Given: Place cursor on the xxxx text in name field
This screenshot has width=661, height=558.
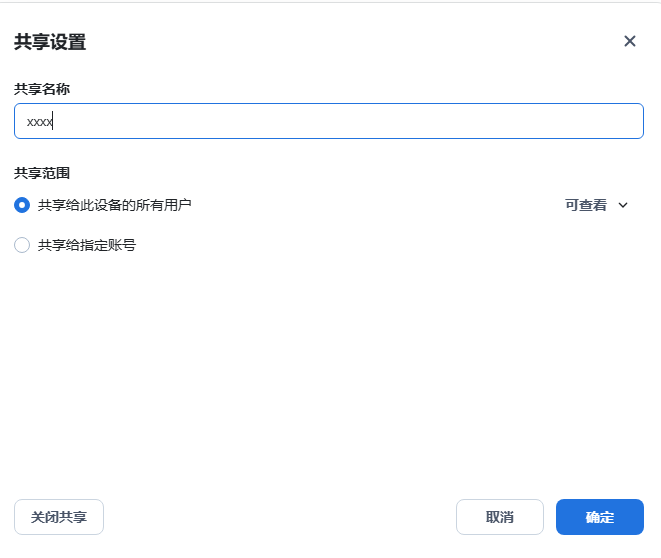Looking at the screenshot, I should 39,122.
